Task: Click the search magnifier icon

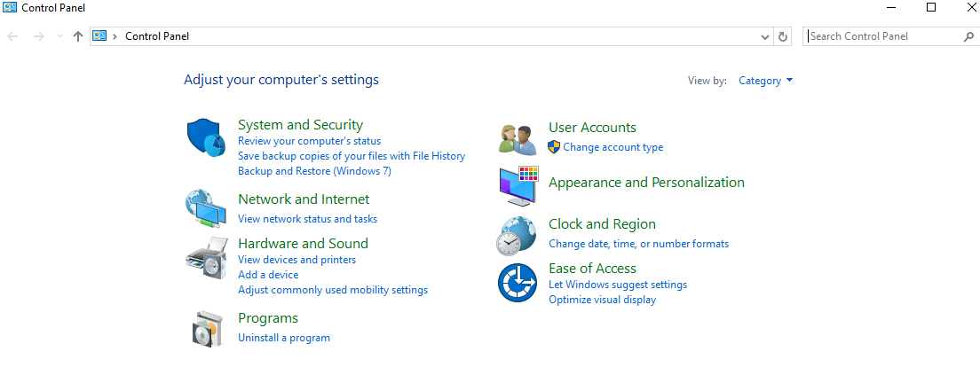Action: click(x=968, y=36)
